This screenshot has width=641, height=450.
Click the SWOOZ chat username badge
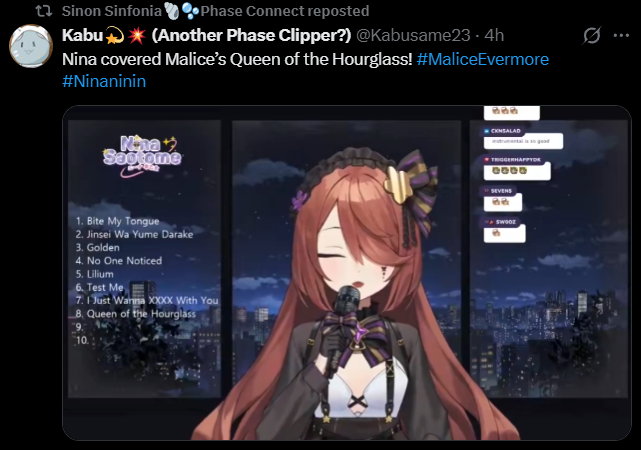click(501, 222)
